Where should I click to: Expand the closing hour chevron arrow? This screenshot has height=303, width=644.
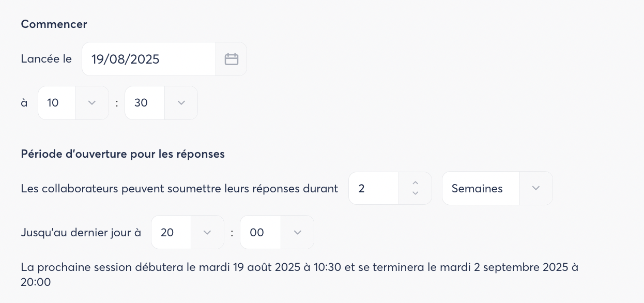(207, 233)
